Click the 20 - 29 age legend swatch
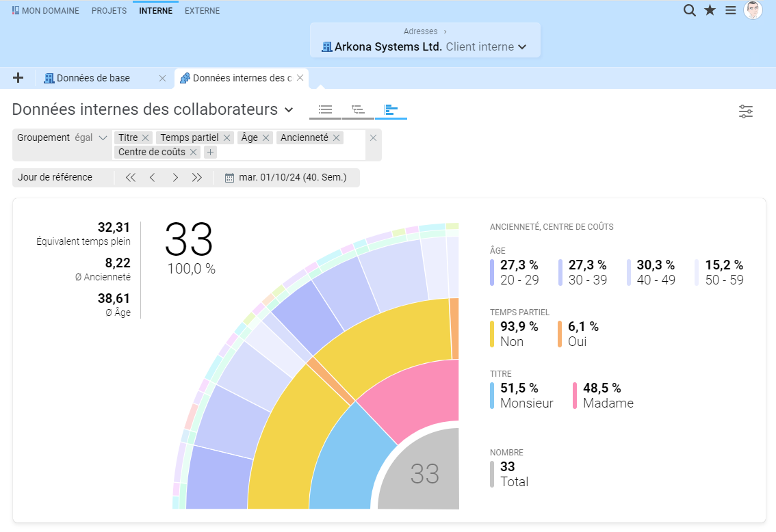Image resolution: width=776 pixels, height=532 pixels. click(x=492, y=272)
